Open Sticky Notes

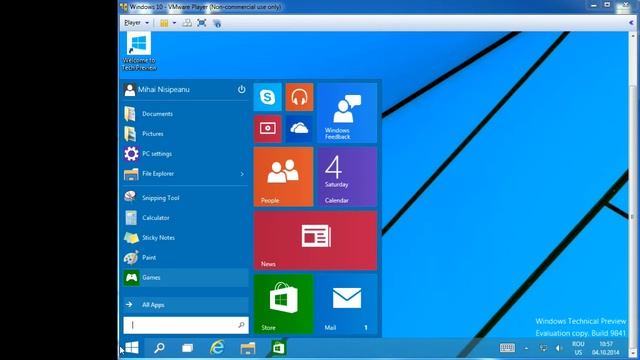[186, 238]
